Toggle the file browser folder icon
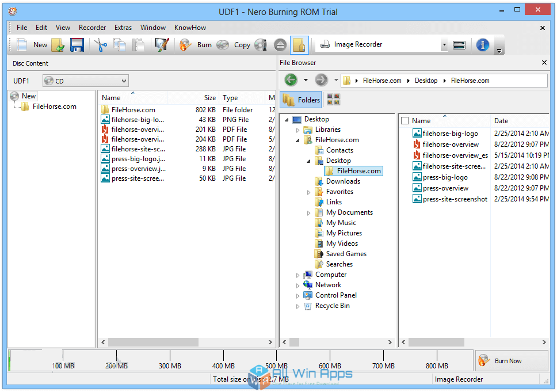The image size is (557, 392). 299,45
